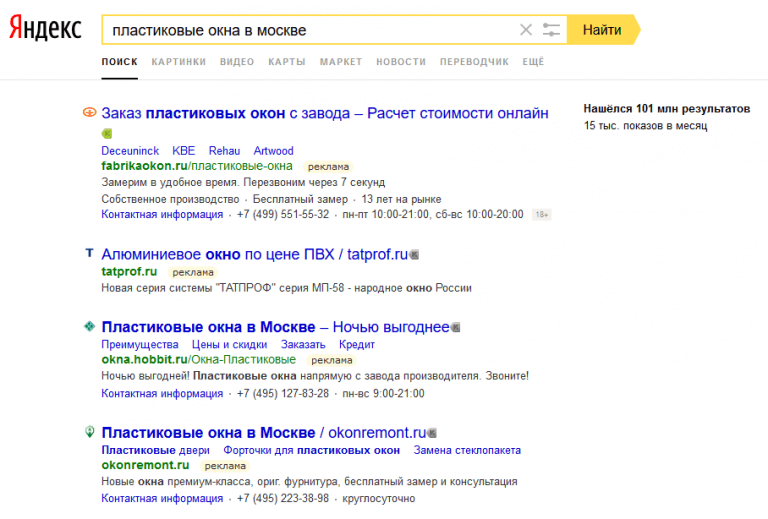Viewport: 768px width, 519px height.
Task: Open advanced search settings sliders icon
Action: [x=551, y=30]
